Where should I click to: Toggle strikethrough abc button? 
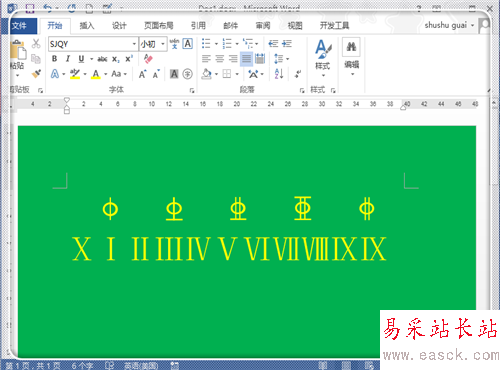tap(102, 59)
